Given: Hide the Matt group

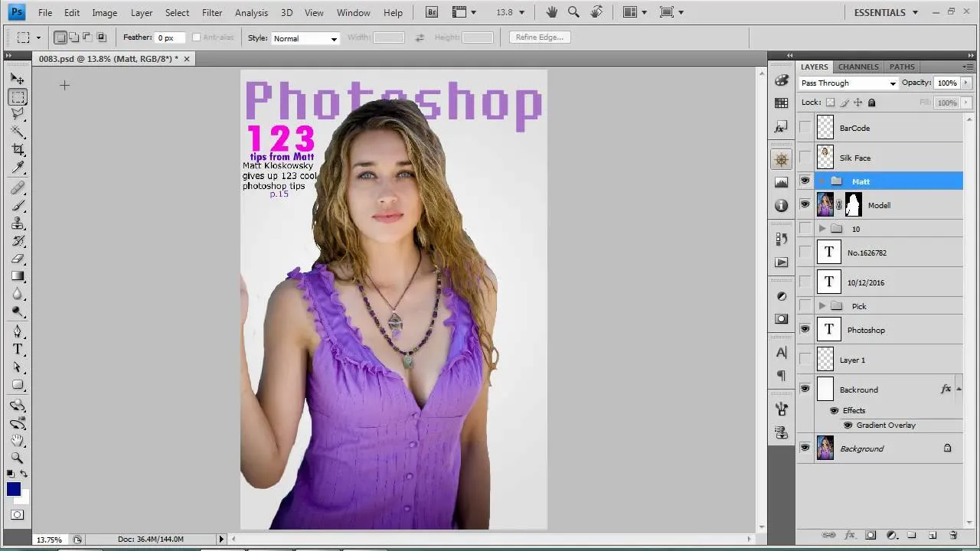Looking at the screenshot, I should click(805, 181).
